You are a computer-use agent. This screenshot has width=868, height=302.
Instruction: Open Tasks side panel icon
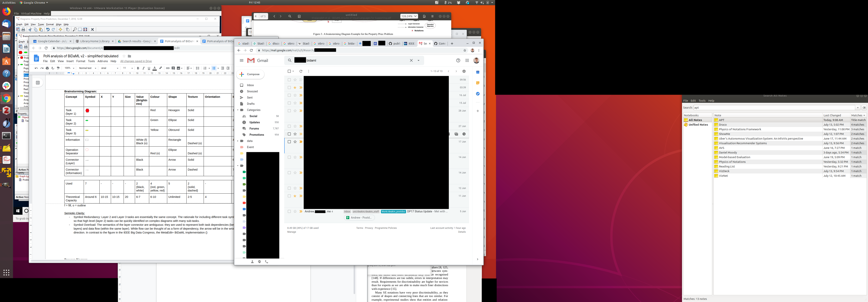[477, 94]
